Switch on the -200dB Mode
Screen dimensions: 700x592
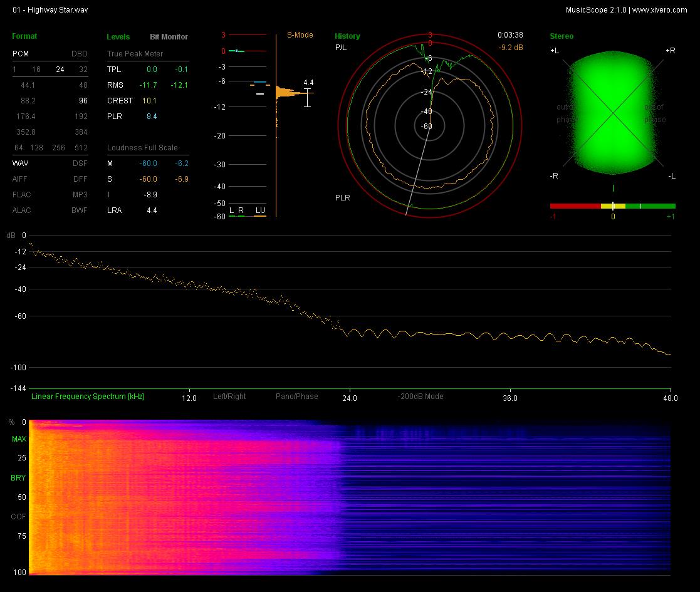420,396
